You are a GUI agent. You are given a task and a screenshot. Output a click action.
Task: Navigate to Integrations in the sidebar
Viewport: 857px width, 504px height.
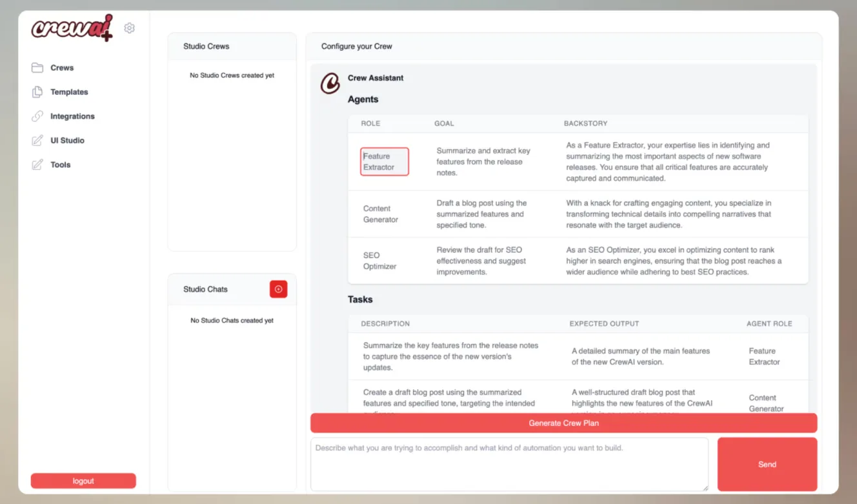pos(72,116)
